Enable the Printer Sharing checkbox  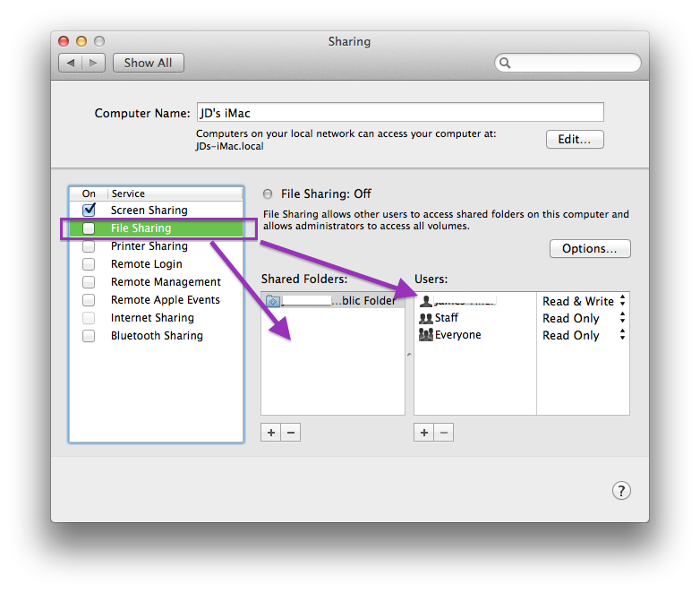(x=89, y=246)
